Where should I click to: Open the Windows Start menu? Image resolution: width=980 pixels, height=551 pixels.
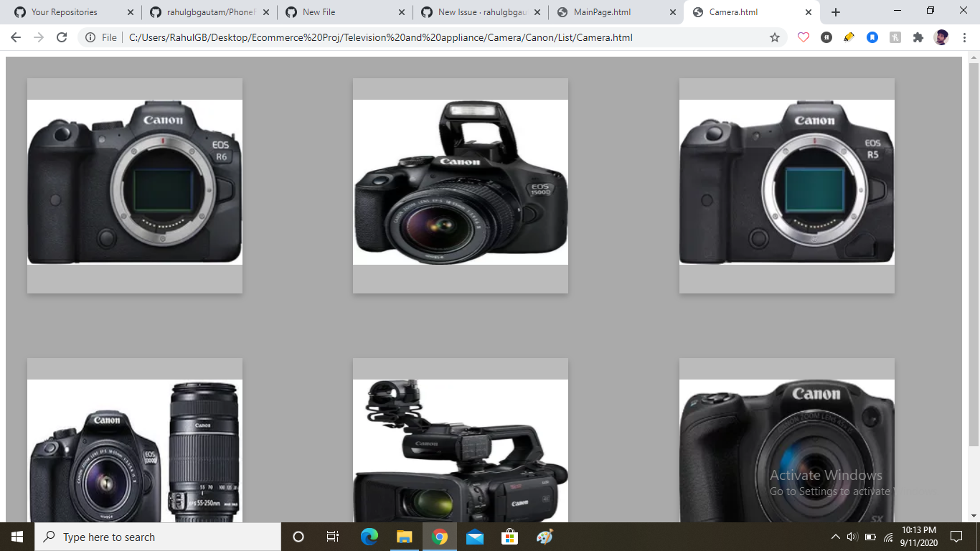(x=17, y=537)
